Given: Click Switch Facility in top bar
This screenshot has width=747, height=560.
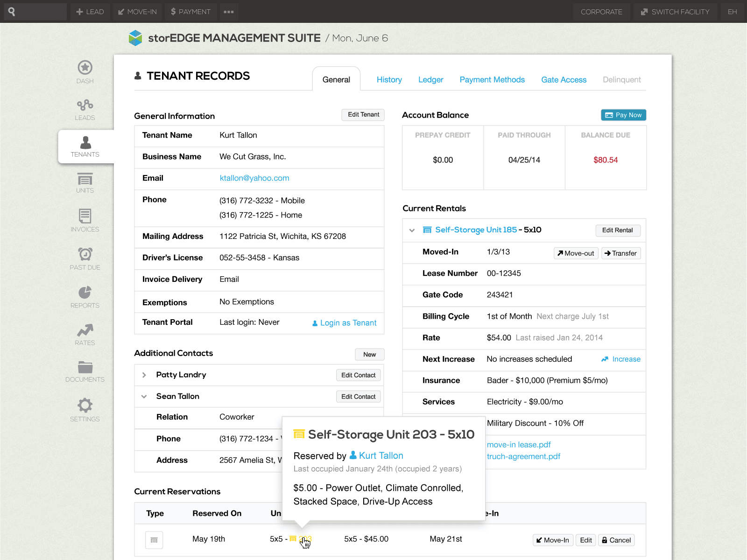Looking at the screenshot, I should pyautogui.click(x=675, y=12).
